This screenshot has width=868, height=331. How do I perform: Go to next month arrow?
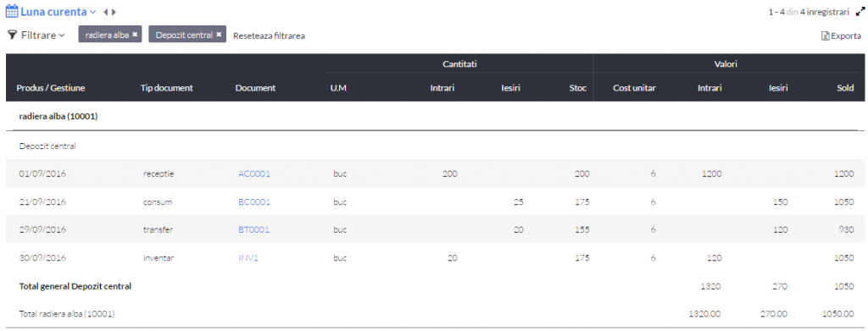(114, 12)
